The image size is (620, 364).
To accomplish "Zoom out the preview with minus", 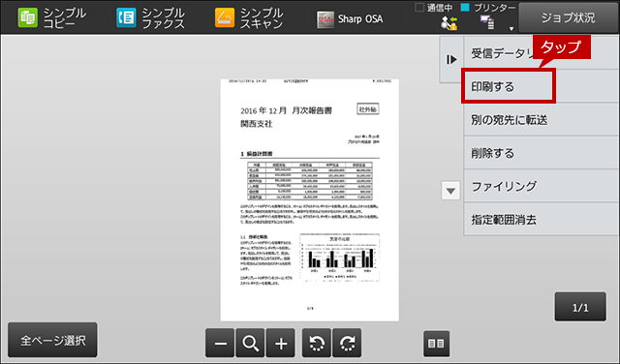I will coord(220,343).
